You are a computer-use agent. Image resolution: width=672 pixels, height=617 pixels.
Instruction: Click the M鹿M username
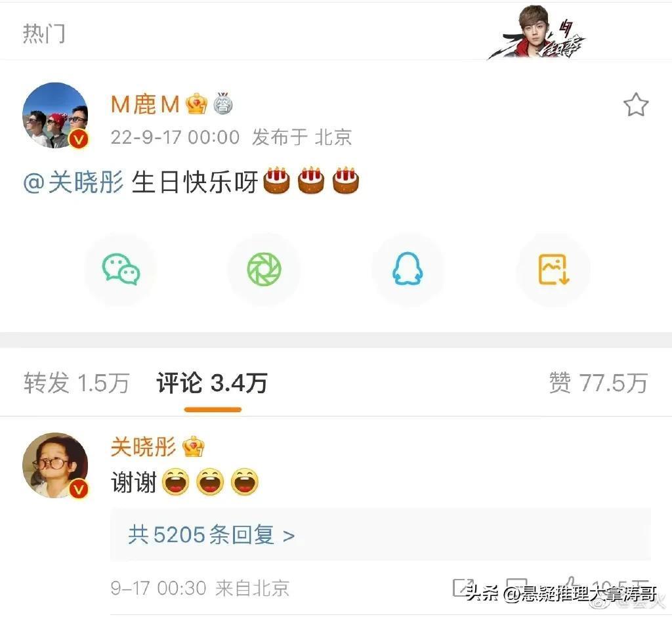pos(145,104)
